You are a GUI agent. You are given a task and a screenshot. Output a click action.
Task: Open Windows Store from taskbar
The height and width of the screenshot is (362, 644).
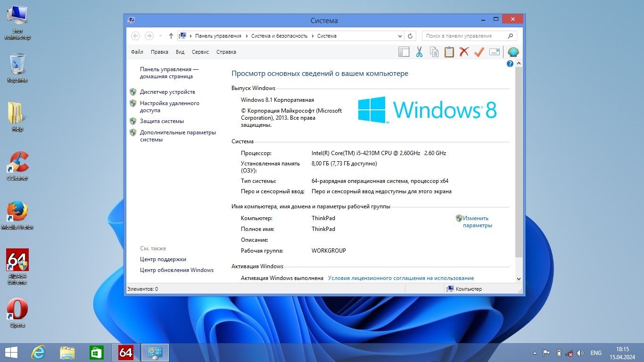97,353
